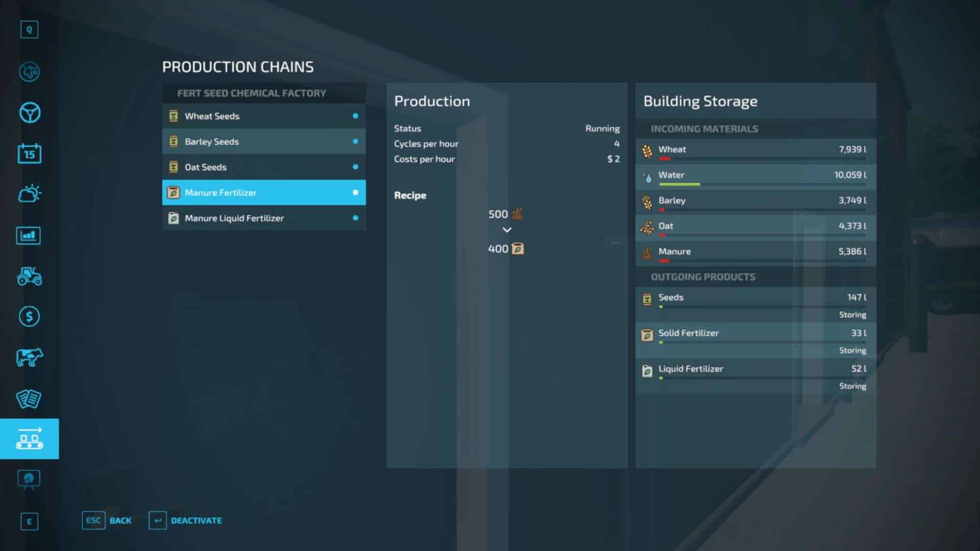Open the tractor vehicles overview icon
This screenshot has height=551, width=980.
point(29,276)
